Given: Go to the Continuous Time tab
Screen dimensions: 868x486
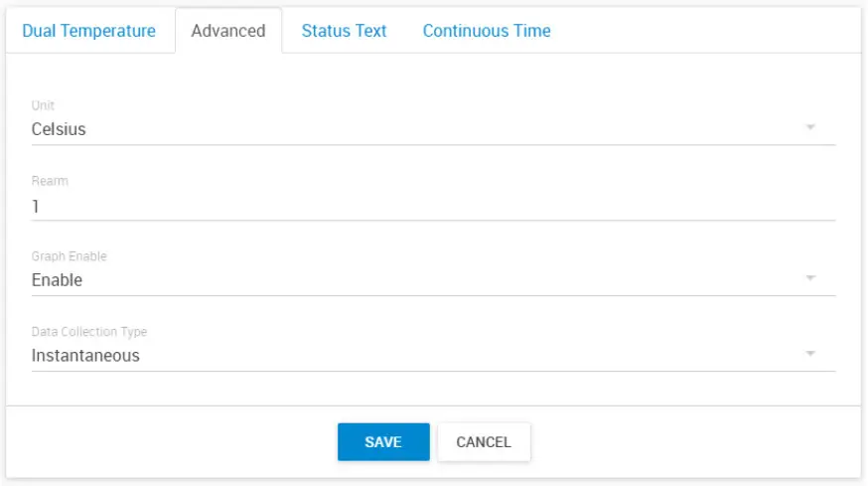Looking at the screenshot, I should pyautogui.click(x=487, y=31).
